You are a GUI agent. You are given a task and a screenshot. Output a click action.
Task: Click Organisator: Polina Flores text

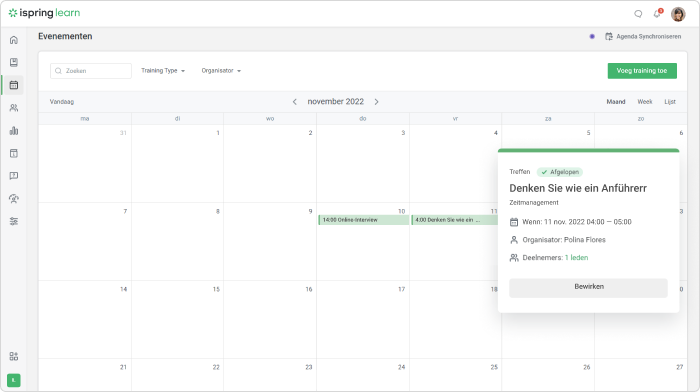click(564, 240)
